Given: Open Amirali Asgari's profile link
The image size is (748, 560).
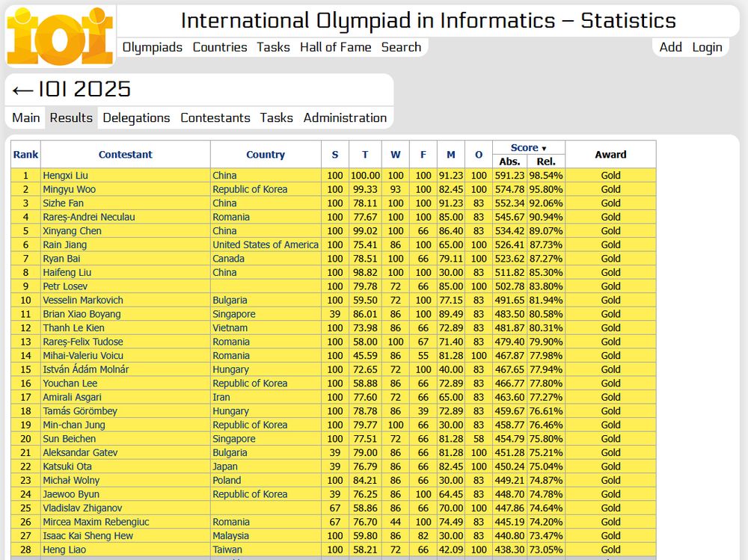Looking at the screenshot, I should 72,397.
